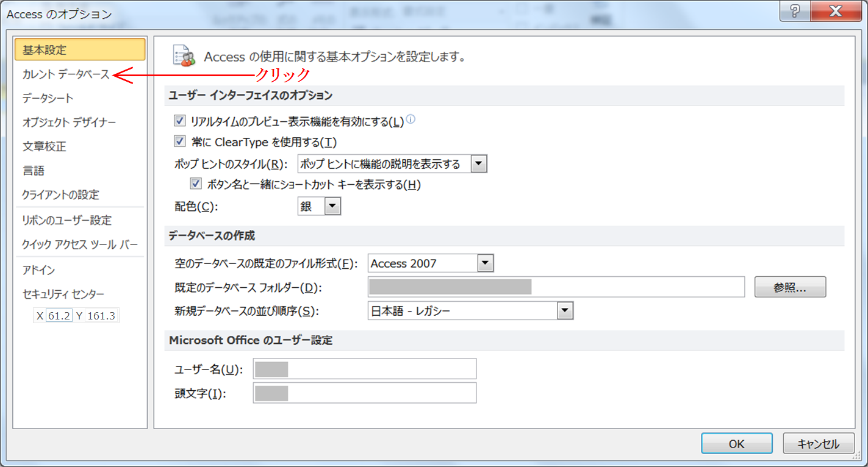Toggle 常に ClearType を使用する checkbox
Viewport: 868px width, 467px height.
(180, 141)
